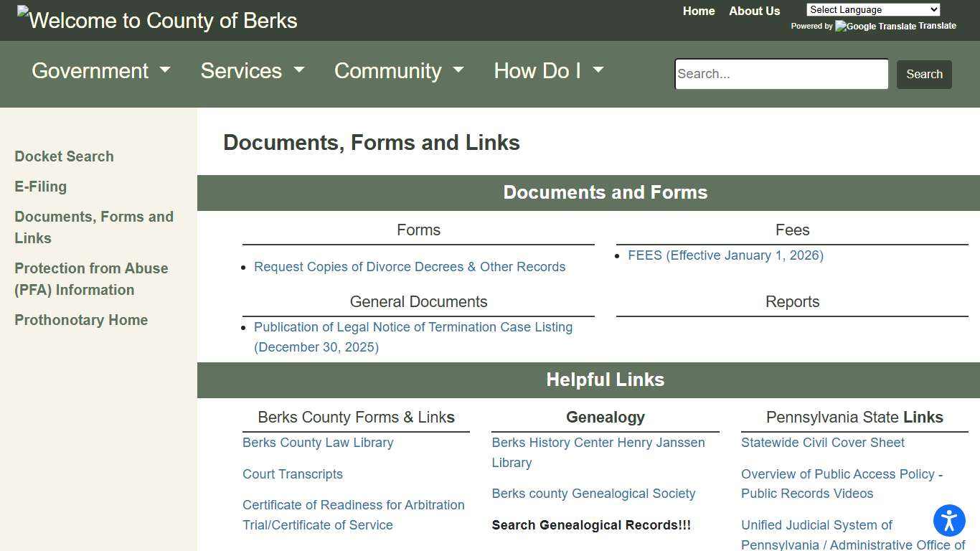Open Docket Search in the sidebar
Image resolution: width=980 pixels, height=551 pixels.
pos(64,156)
